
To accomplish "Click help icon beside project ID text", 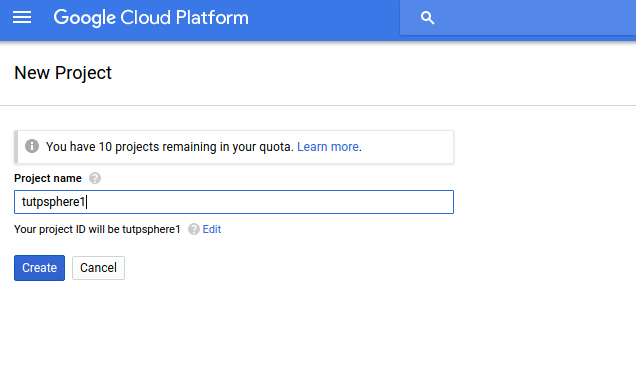I will (193, 229).
